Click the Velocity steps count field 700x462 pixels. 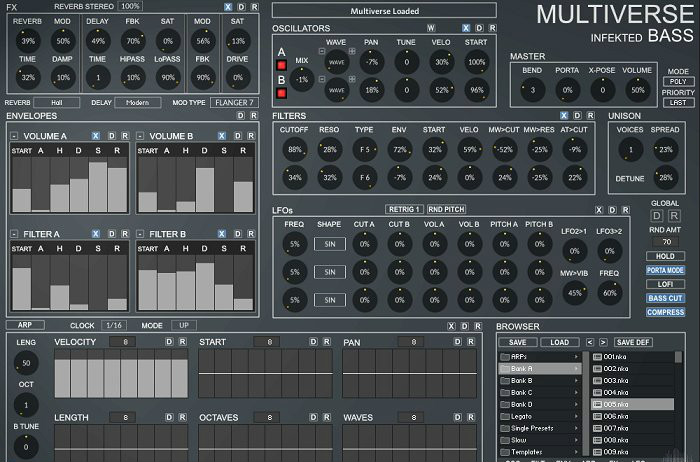(125, 342)
